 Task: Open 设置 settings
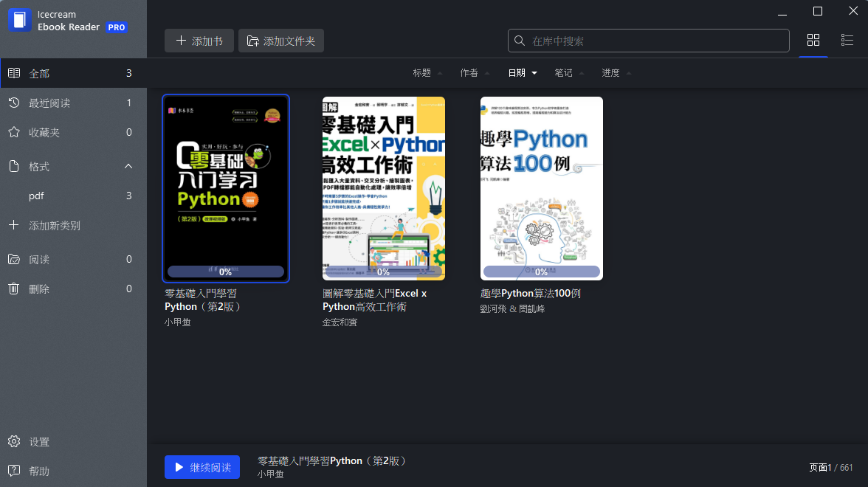[x=74, y=441]
